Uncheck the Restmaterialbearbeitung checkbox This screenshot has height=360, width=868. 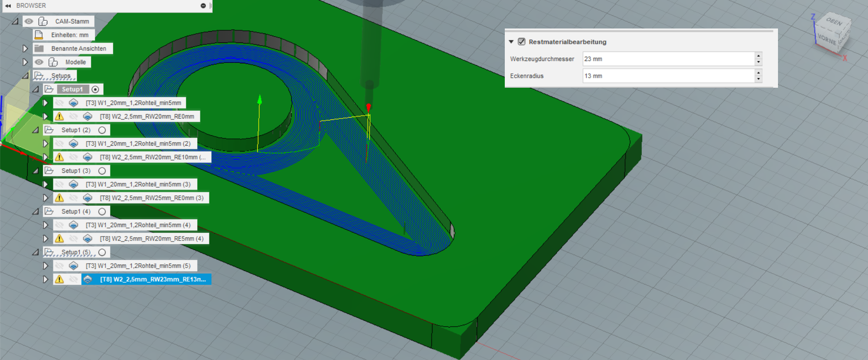pos(522,42)
